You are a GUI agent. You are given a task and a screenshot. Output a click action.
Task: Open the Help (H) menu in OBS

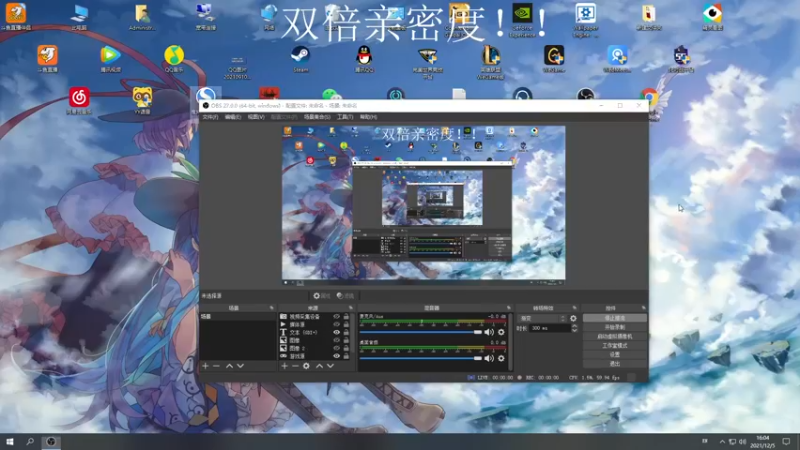368,117
